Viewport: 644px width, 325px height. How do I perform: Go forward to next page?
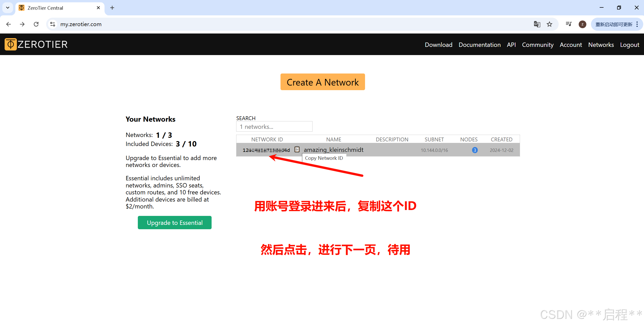click(x=22, y=24)
